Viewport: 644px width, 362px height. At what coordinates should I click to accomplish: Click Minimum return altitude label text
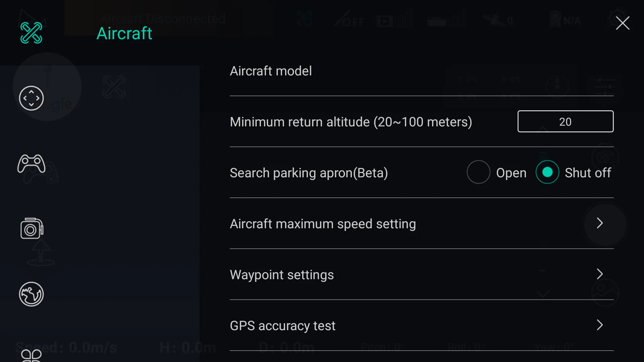(x=351, y=122)
